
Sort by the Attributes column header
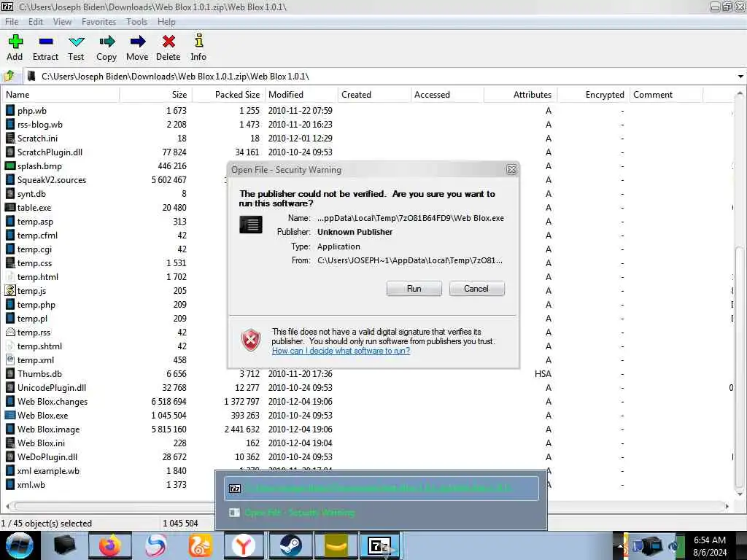520,95
